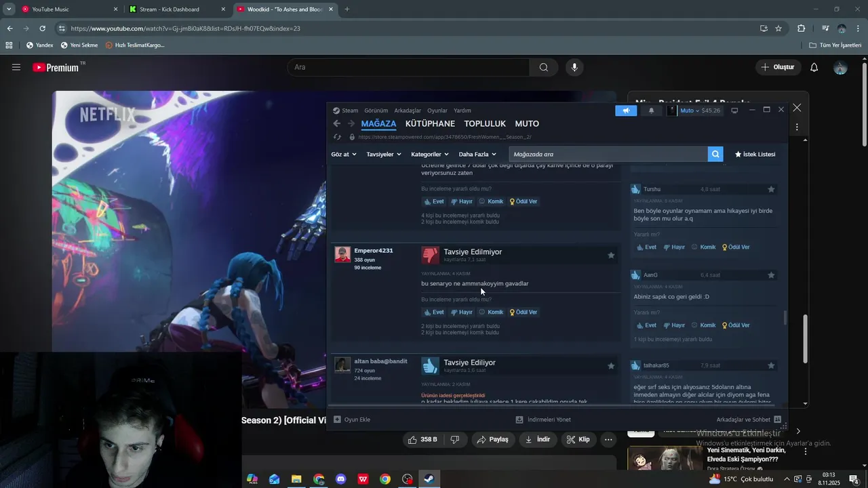Image resolution: width=868 pixels, height=488 pixels.
Task: Reload the Steam store page
Action: pos(337,137)
